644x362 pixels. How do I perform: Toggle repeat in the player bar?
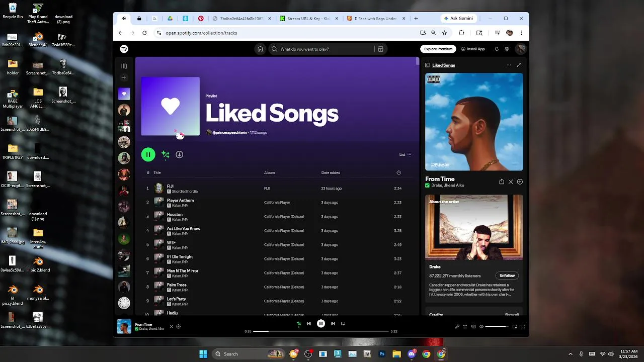(x=343, y=324)
